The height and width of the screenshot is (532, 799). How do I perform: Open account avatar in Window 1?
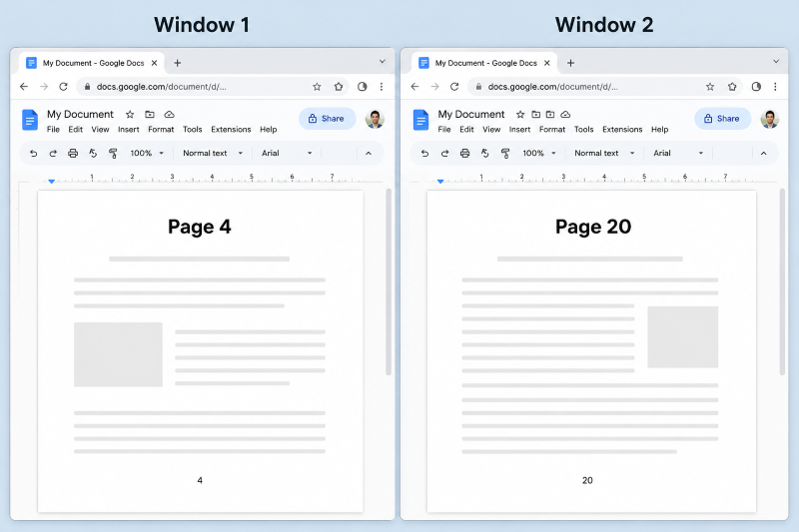[x=375, y=119]
